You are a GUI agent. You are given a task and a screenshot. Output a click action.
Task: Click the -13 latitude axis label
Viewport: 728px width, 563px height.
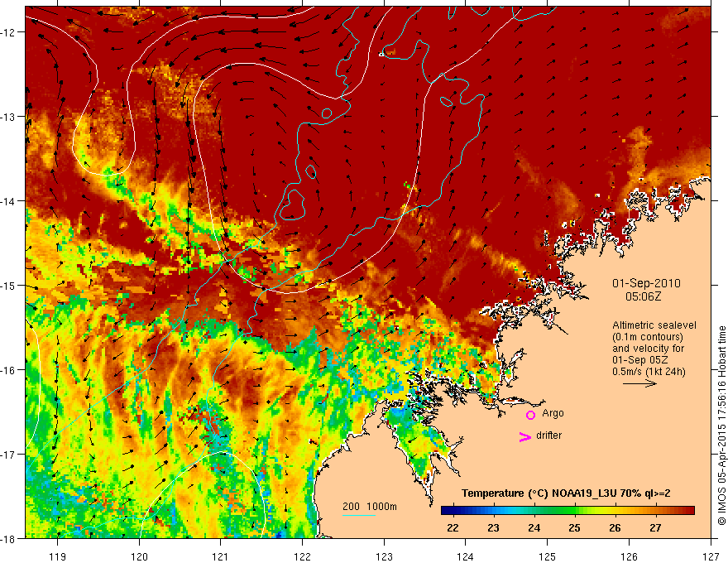[x=7, y=117]
